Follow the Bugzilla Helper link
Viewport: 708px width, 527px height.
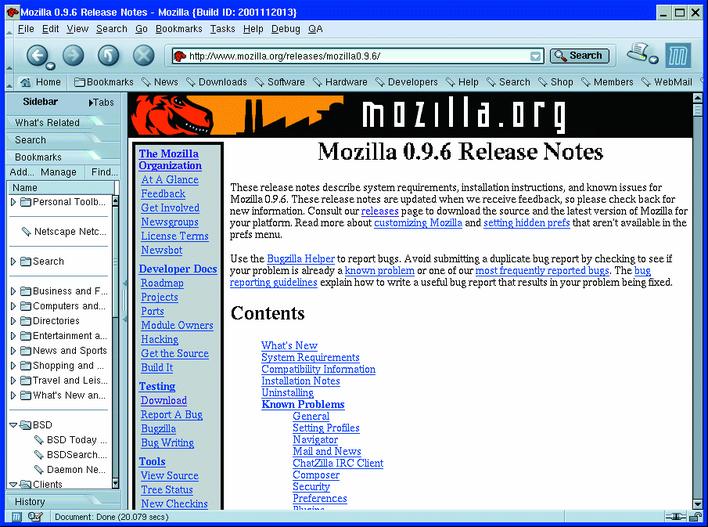pyautogui.click(x=299, y=258)
